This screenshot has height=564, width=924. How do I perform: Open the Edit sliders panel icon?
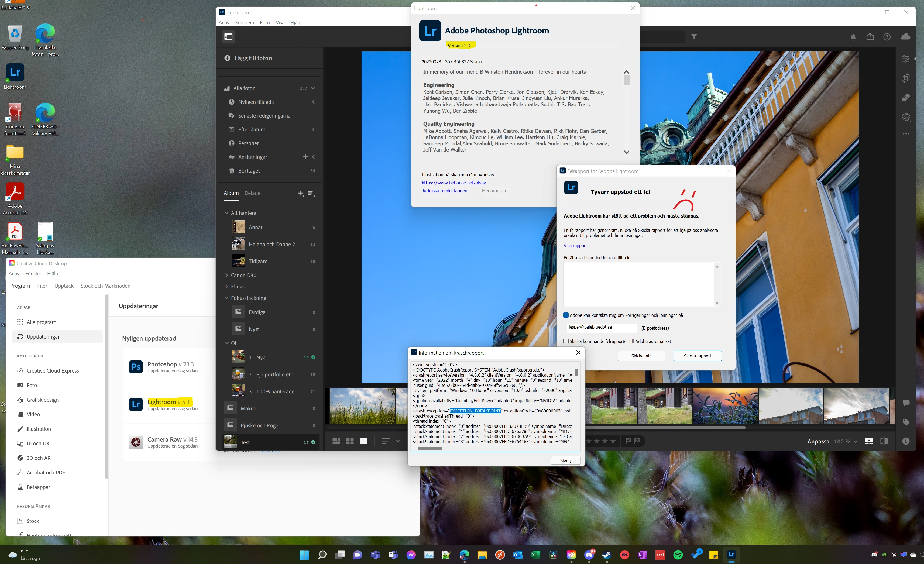coord(906,59)
